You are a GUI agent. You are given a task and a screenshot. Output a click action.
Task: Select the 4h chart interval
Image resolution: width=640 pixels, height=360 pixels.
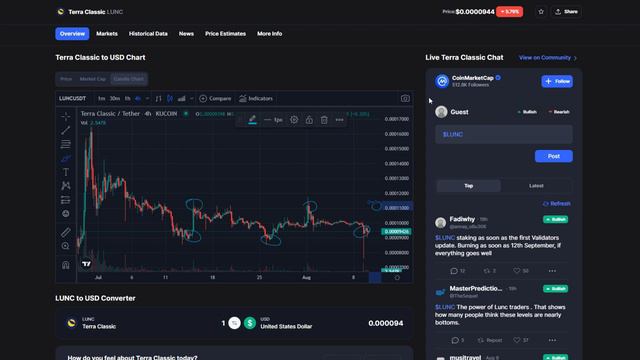pyautogui.click(x=138, y=98)
